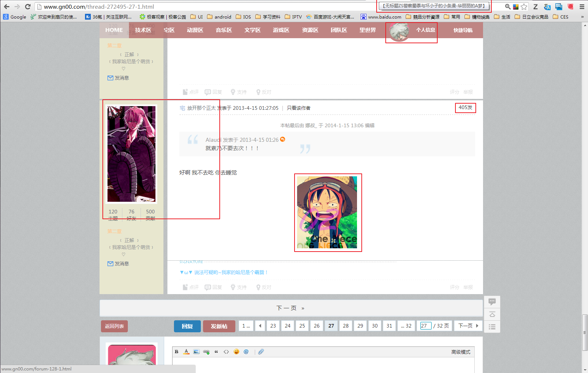Toggle the bookmark star in address bar
This screenshot has height=373, width=588.
tap(524, 7)
